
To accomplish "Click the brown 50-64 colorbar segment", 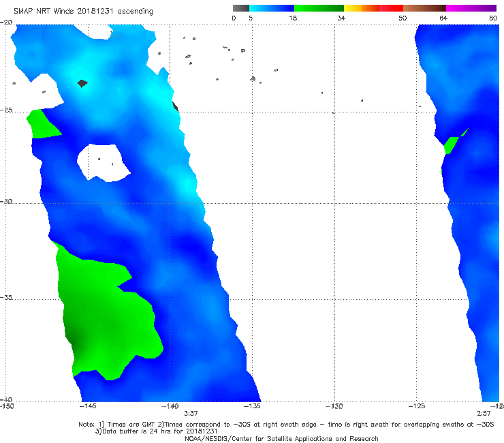I will (x=424, y=8).
